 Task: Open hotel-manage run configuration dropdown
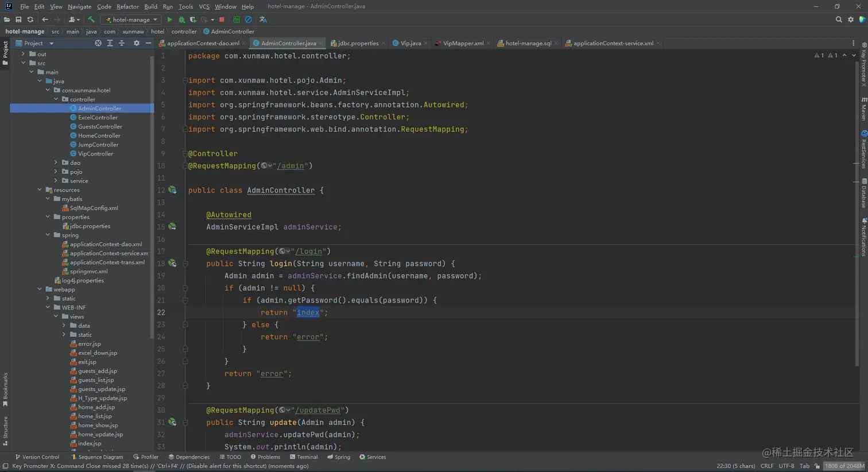(131, 20)
